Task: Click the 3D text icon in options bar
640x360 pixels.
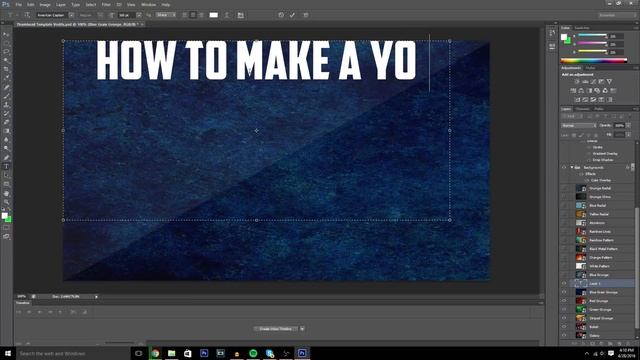Action: (306, 15)
